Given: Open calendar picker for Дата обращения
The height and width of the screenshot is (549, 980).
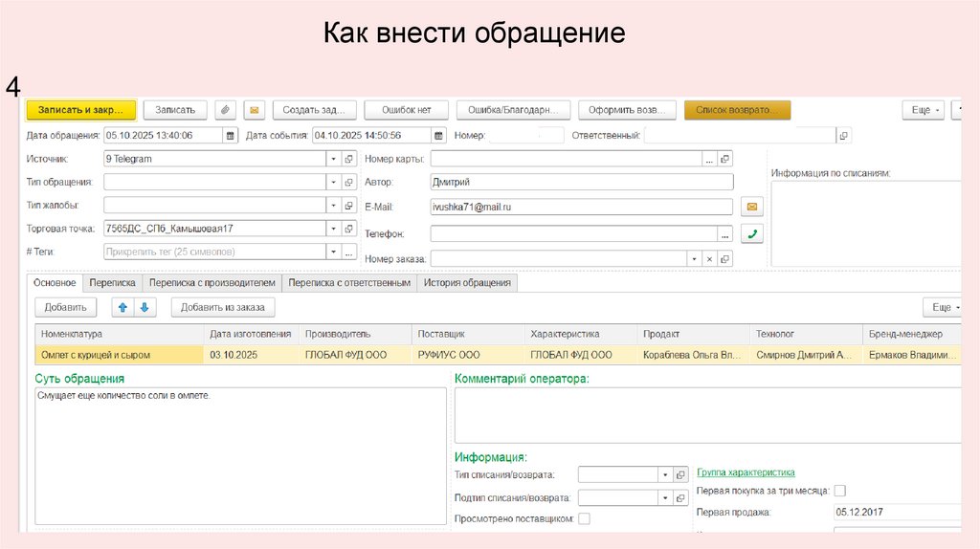Looking at the screenshot, I should click(230, 136).
